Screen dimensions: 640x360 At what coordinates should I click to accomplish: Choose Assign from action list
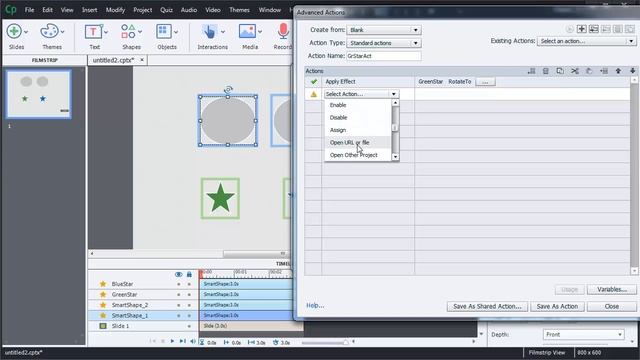click(358, 130)
